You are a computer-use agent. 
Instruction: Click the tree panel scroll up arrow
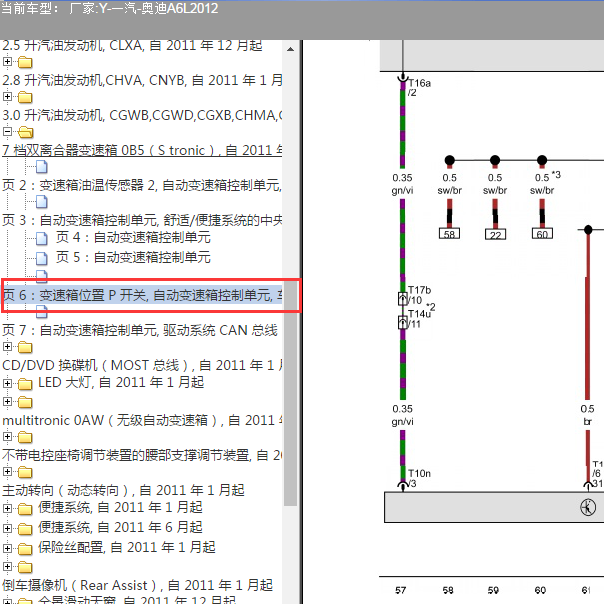pos(290,49)
